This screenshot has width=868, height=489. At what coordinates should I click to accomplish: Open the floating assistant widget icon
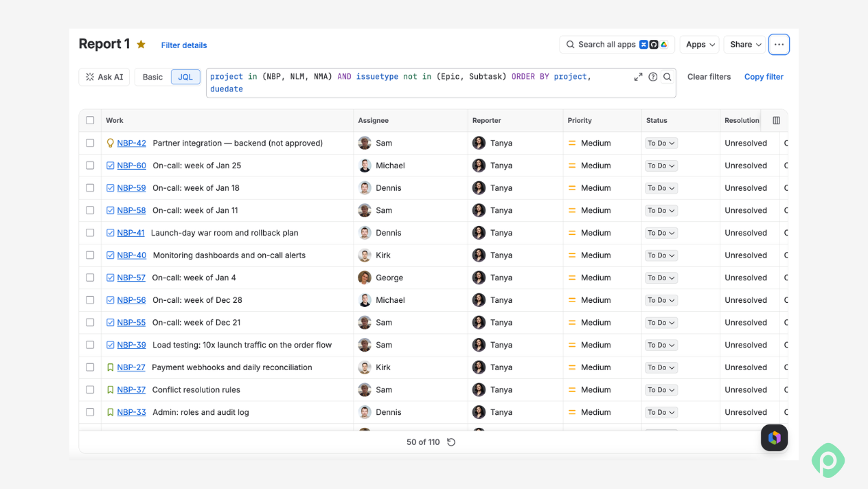click(774, 437)
